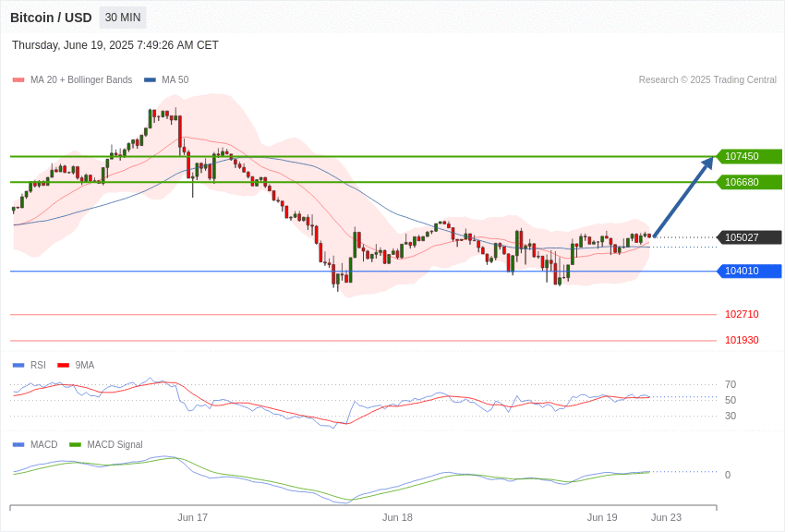This screenshot has height=532, width=785.
Task: Click the MA 50 legend label
Action: pyautogui.click(x=175, y=79)
